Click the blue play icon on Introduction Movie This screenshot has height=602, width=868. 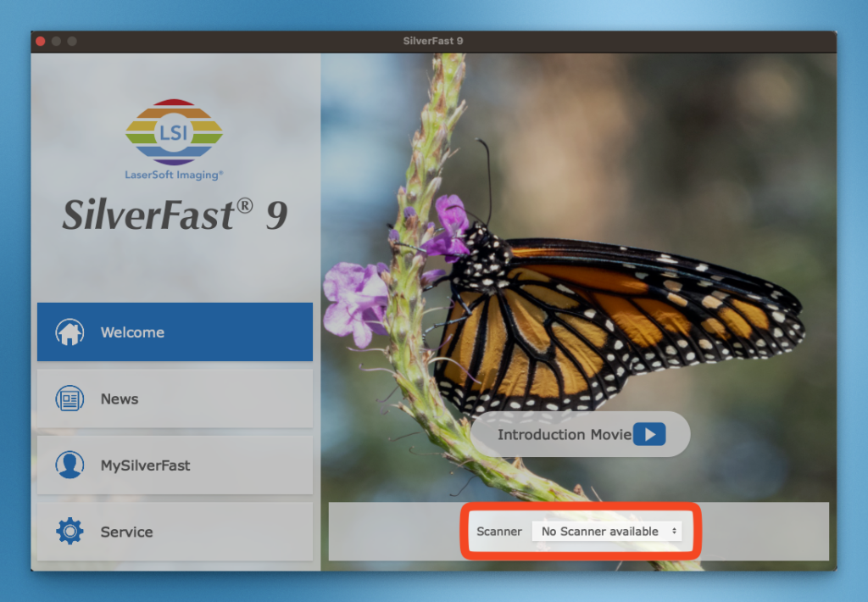pos(649,434)
